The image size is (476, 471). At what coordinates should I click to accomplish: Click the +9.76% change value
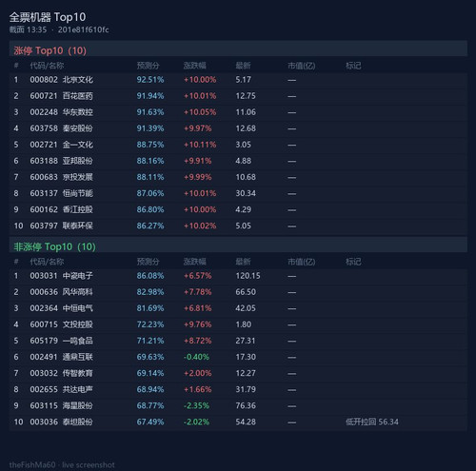point(197,324)
